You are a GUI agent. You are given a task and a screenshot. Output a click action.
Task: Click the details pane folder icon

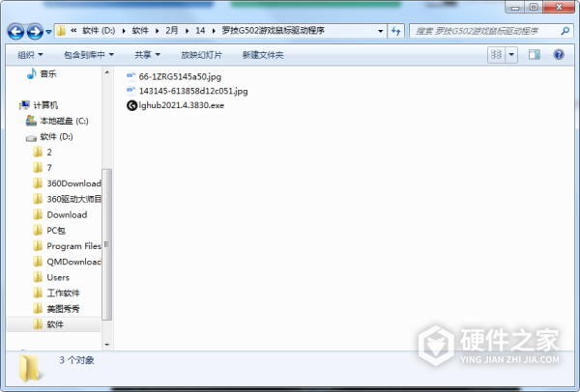29,368
